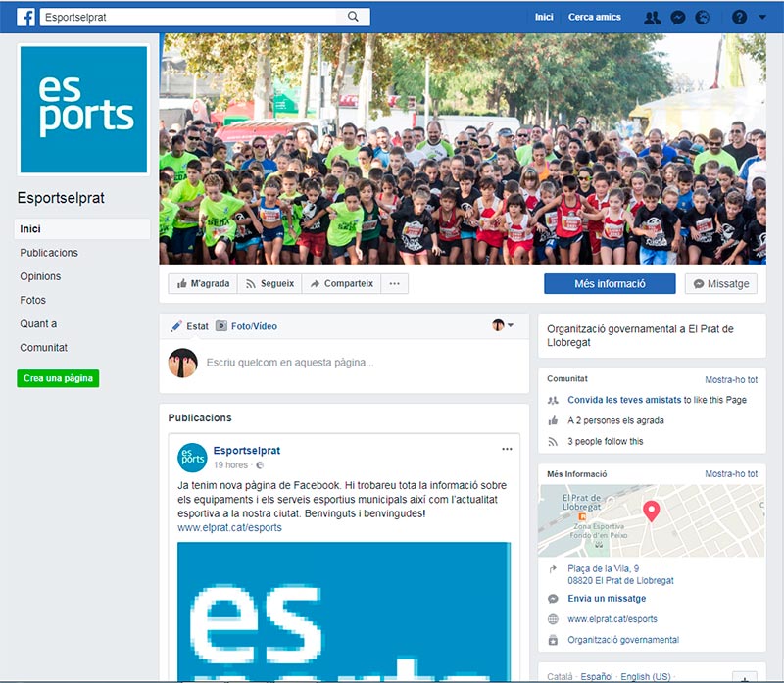
Task: Toggle the M'agrada like button
Action: pyautogui.click(x=203, y=283)
